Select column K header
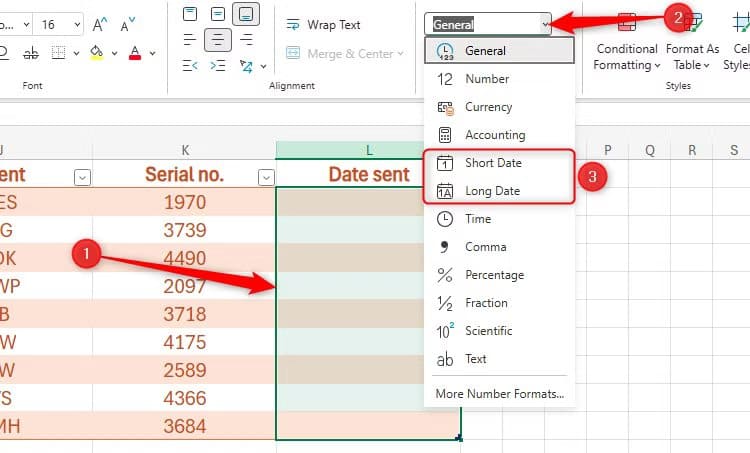The width and height of the screenshot is (750, 453). tap(185, 150)
